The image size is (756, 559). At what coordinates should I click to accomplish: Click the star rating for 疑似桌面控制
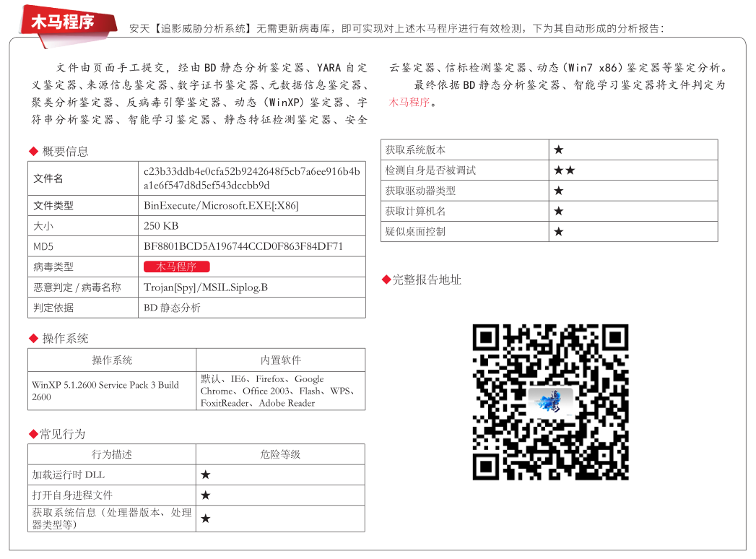pyautogui.click(x=559, y=232)
